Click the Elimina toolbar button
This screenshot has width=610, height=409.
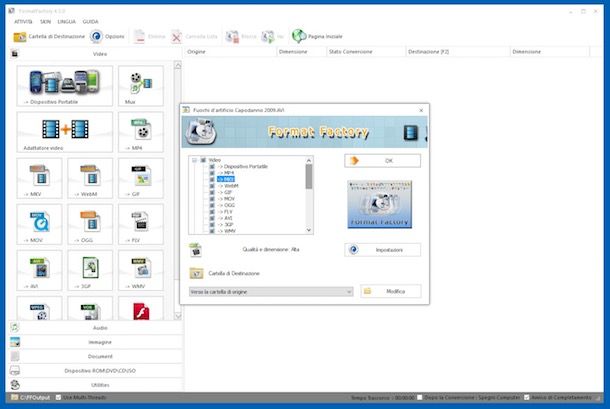[149, 37]
